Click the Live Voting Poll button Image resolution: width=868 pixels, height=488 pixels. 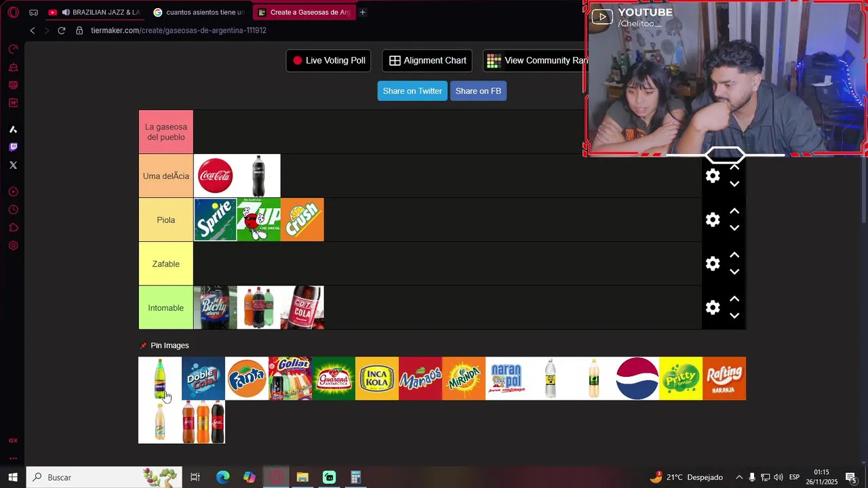click(x=329, y=61)
